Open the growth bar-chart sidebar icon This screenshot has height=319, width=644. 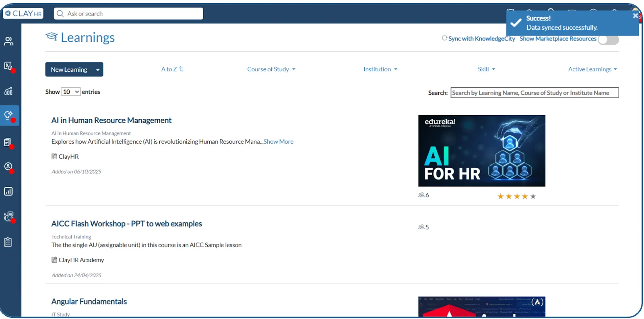(x=8, y=91)
